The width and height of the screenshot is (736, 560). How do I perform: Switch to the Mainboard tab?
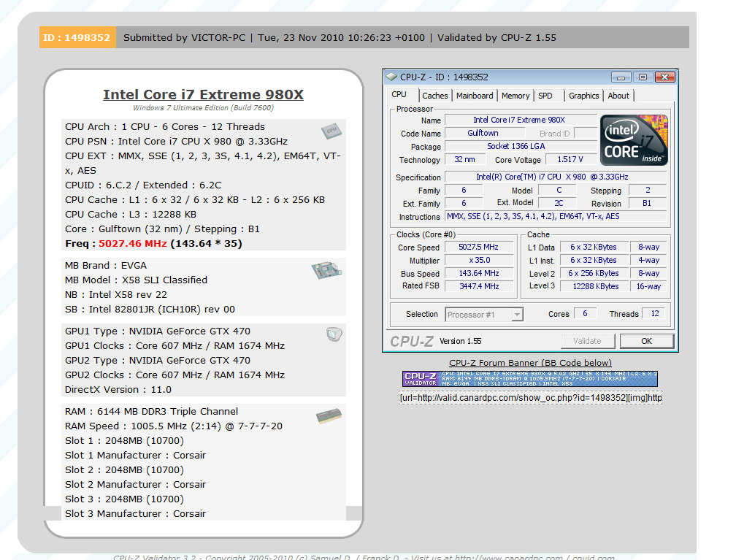(475, 96)
